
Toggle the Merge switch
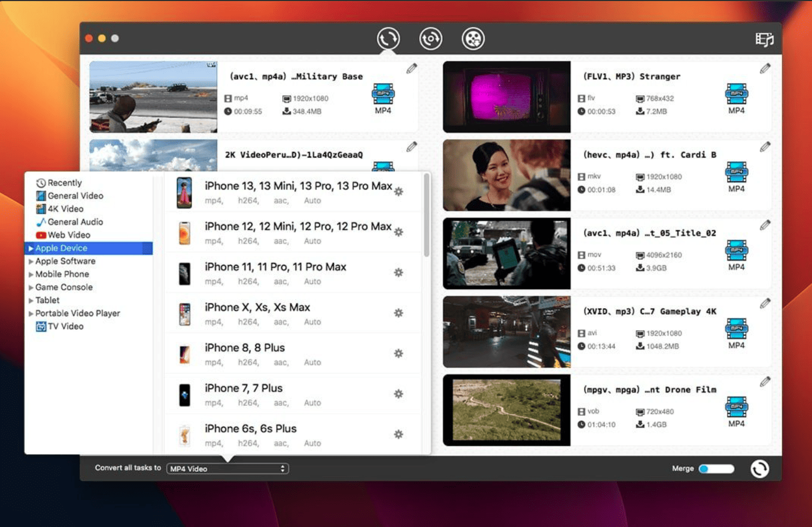click(x=717, y=469)
